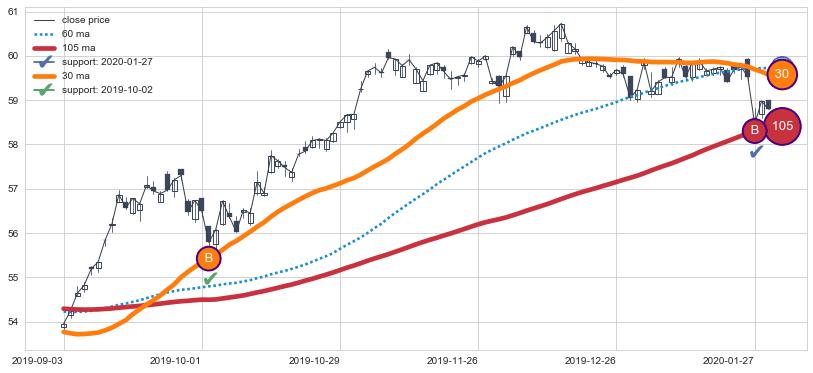813x373 pixels.
Task: Select the '105 ma' legend entry
Action: tap(59, 48)
